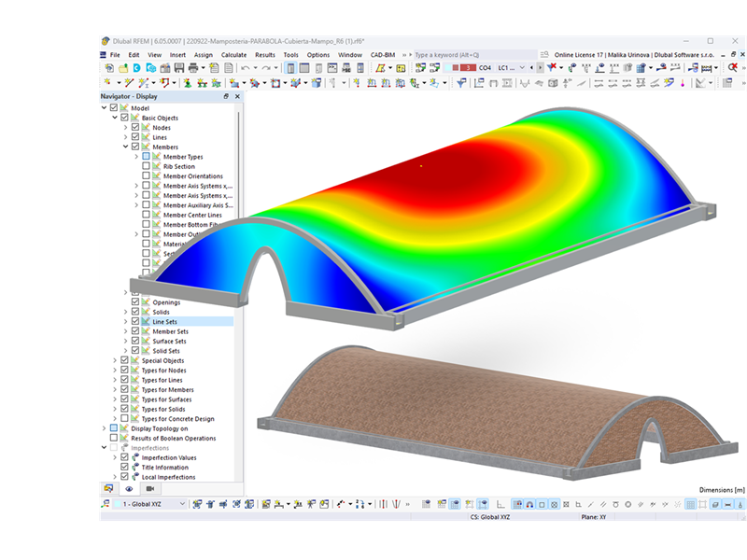747x560 pixels.
Task: Click the light cyan load case color swatch
Action: pyautogui.click(x=448, y=67)
